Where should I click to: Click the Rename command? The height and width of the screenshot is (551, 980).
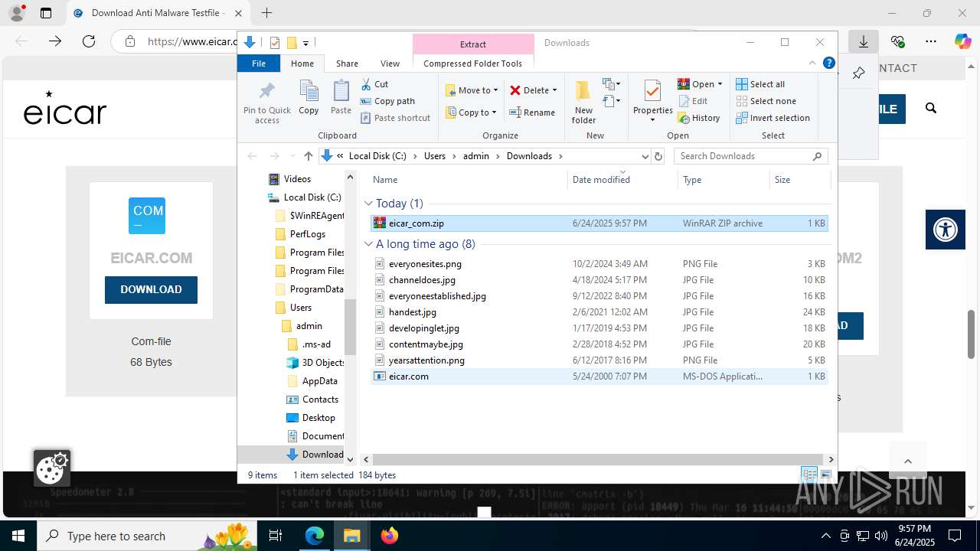[x=533, y=112]
